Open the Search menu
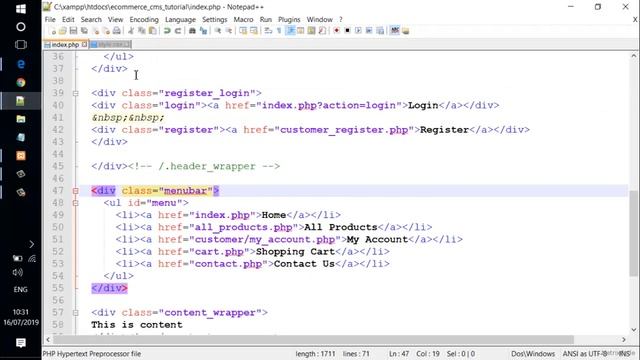Screen dimensions: 640x360 click(91, 20)
